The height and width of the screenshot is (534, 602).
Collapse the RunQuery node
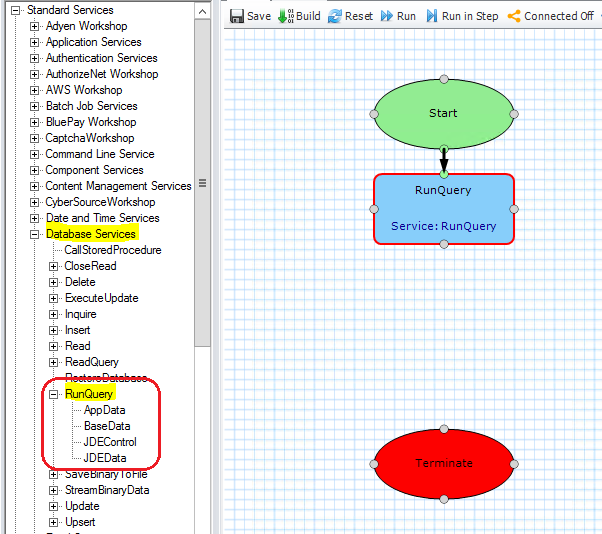tap(53, 395)
